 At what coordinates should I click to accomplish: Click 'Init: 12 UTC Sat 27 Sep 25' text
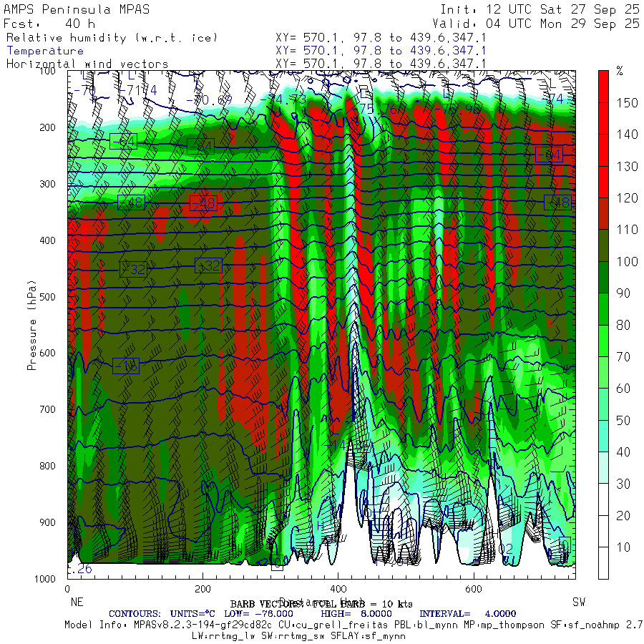(x=540, y=9)
